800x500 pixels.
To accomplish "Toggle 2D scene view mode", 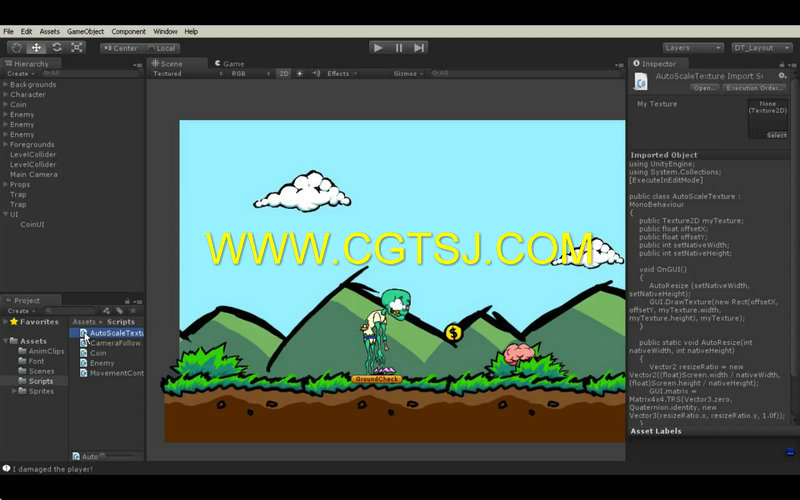I will (x=284, y=73).
